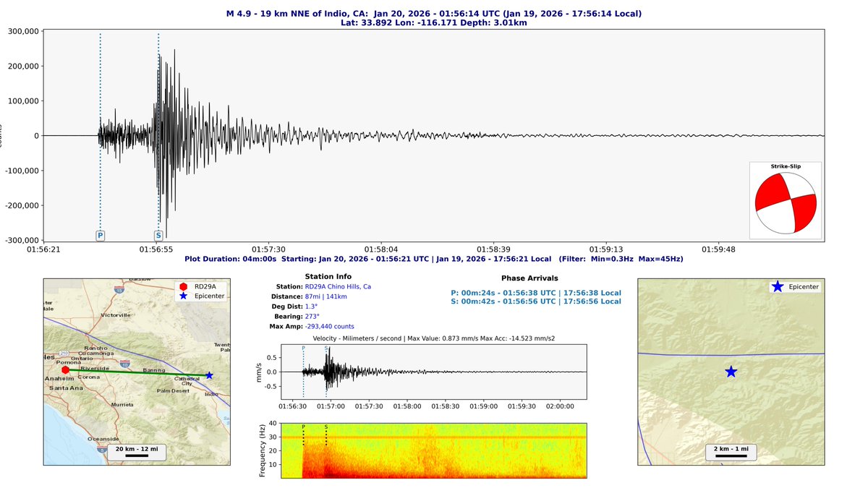Click the Palm Desert label on the regional map
This screenshot has width=868, height=488.
171,390
